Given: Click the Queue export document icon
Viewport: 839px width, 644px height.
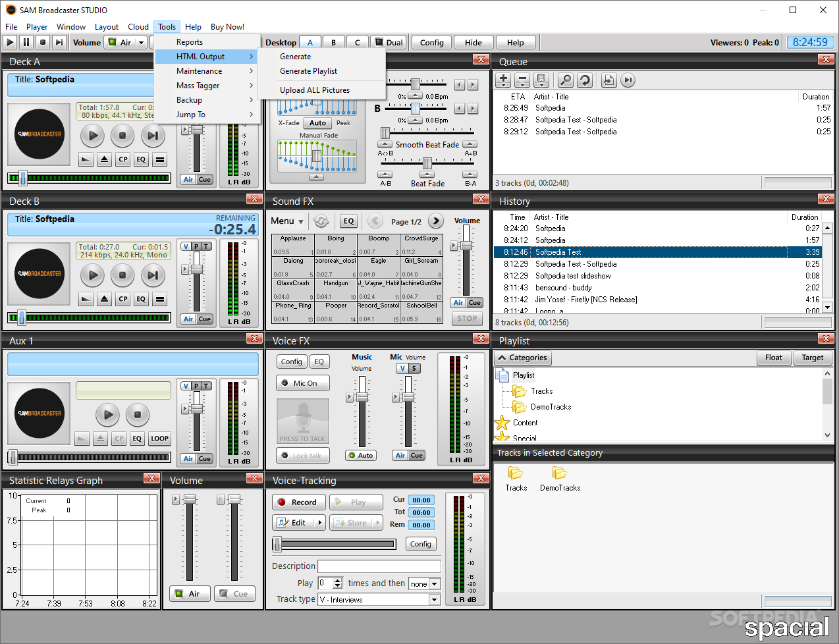Looking at the screenshot, I should pyautogui.click(x=609, y=80).
